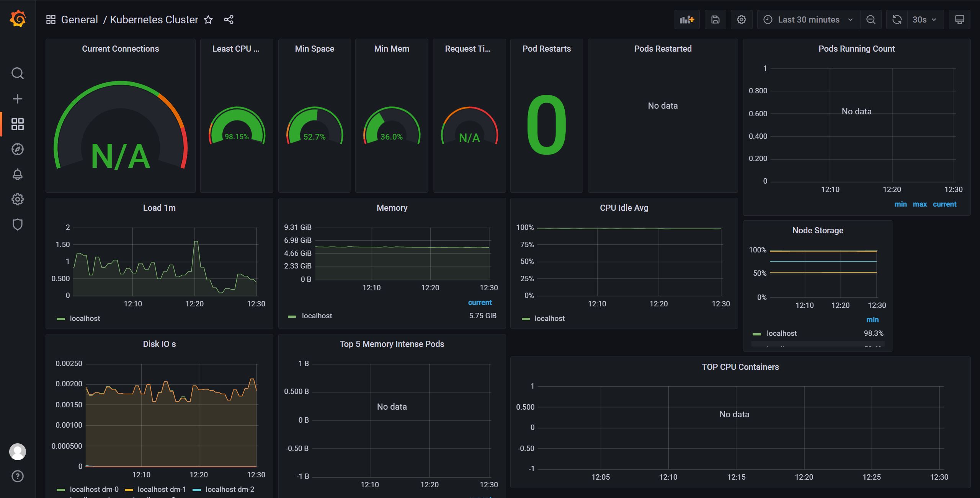Open the Disk IO s panel title

click(x=159, y=344)
